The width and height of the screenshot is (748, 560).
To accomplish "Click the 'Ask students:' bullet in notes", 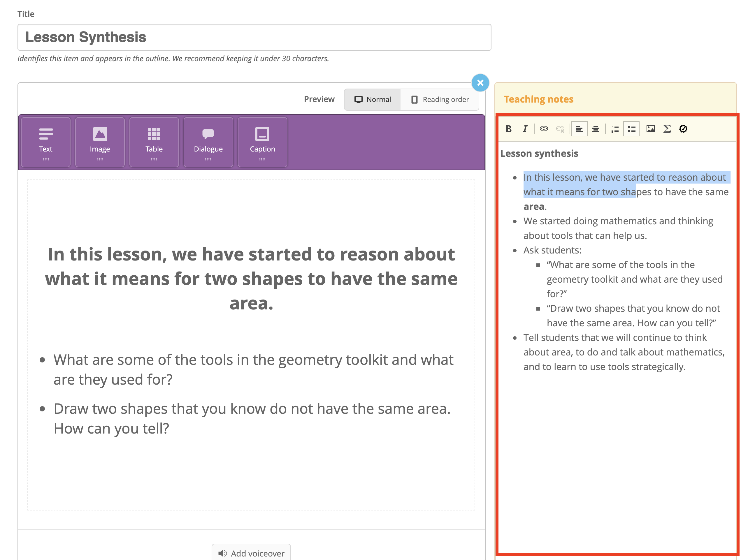I will [552, 250].
